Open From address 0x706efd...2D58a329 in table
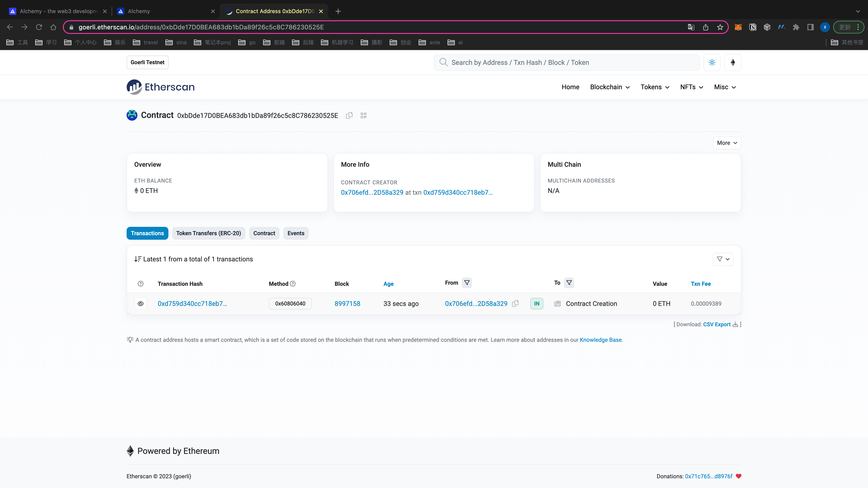 click(x=476, y=303)
